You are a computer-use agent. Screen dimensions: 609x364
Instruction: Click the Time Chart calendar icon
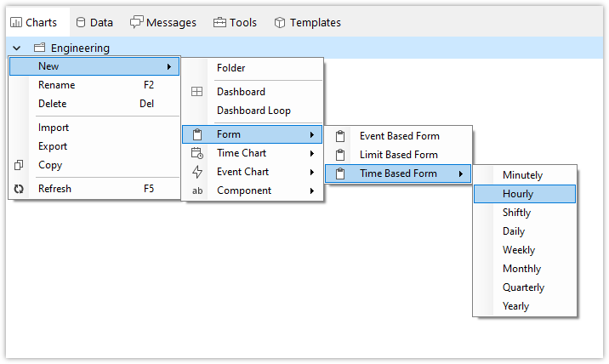pos(197,153)
